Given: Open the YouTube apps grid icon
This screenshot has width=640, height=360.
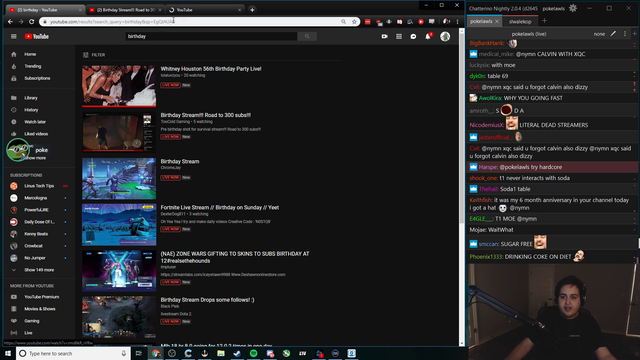Looking at the screenshot, I should coord(399,36).
